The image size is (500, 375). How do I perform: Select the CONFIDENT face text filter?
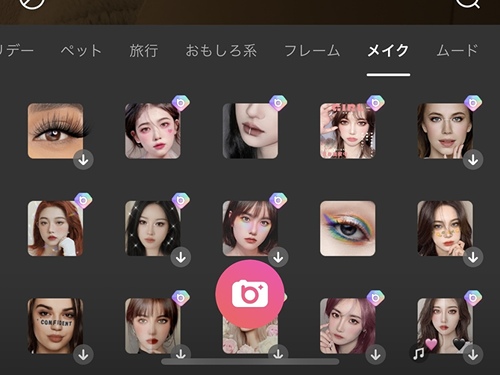pos(55,326)
